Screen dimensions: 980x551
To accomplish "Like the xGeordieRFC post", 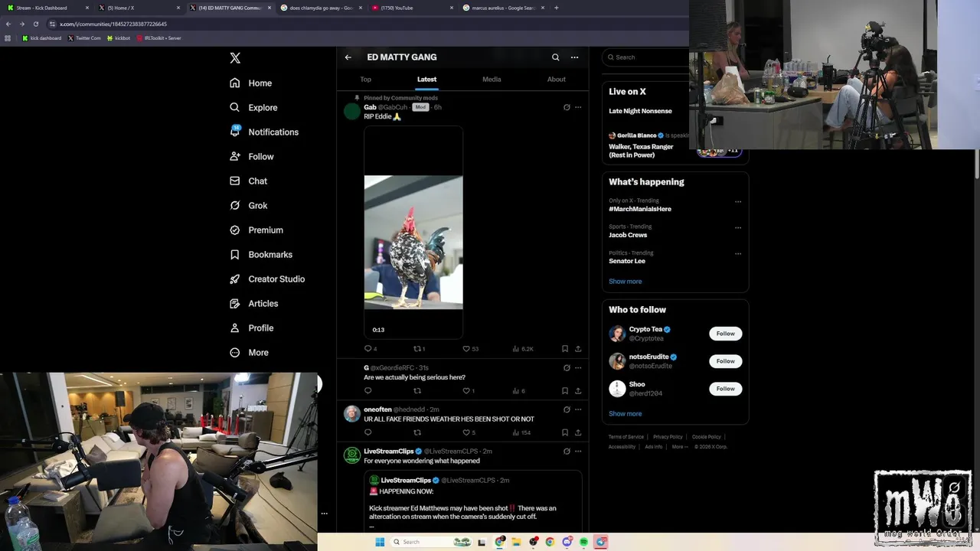I will coord(469,391).
